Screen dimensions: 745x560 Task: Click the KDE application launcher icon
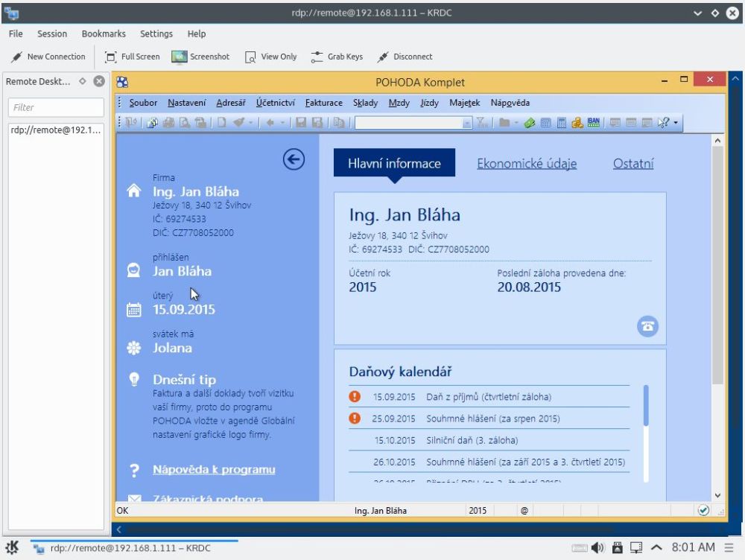click(12, 547)
